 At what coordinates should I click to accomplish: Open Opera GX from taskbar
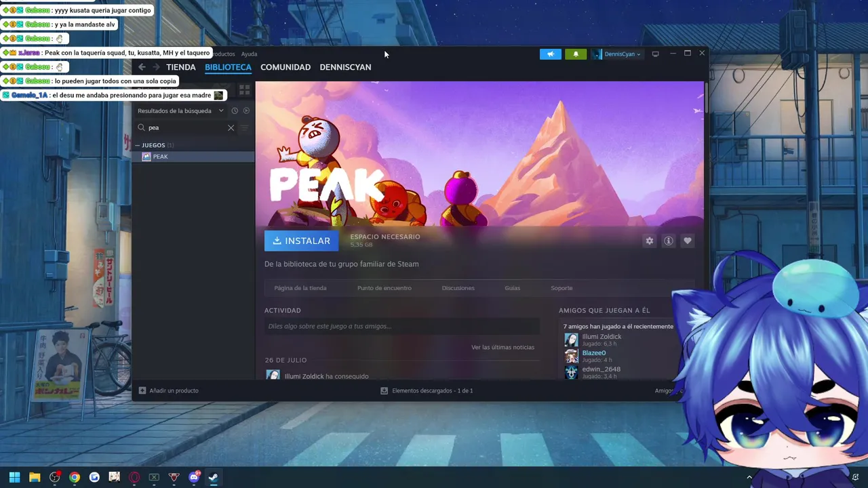point(134,477)
